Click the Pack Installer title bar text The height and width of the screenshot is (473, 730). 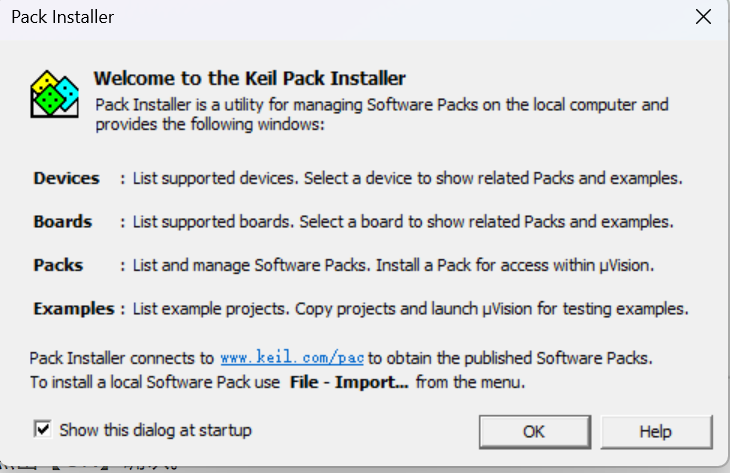tap(62, 17)
